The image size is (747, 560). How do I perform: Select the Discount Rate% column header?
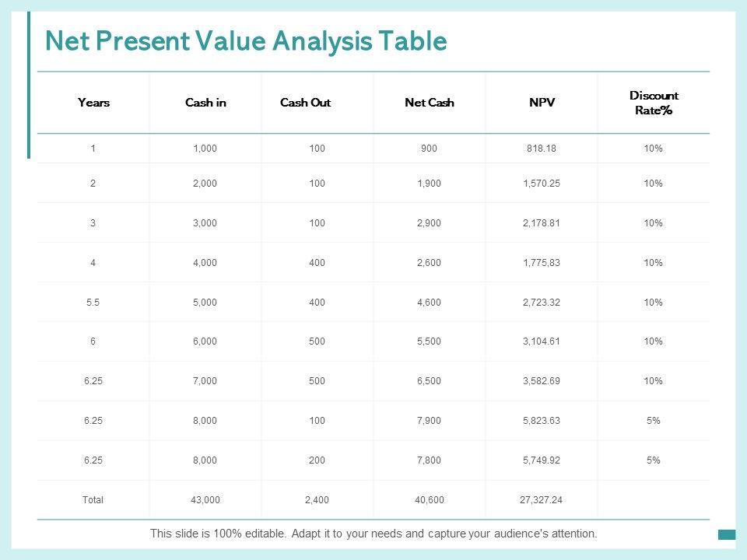pyautogui.click(x=654, y=103)
